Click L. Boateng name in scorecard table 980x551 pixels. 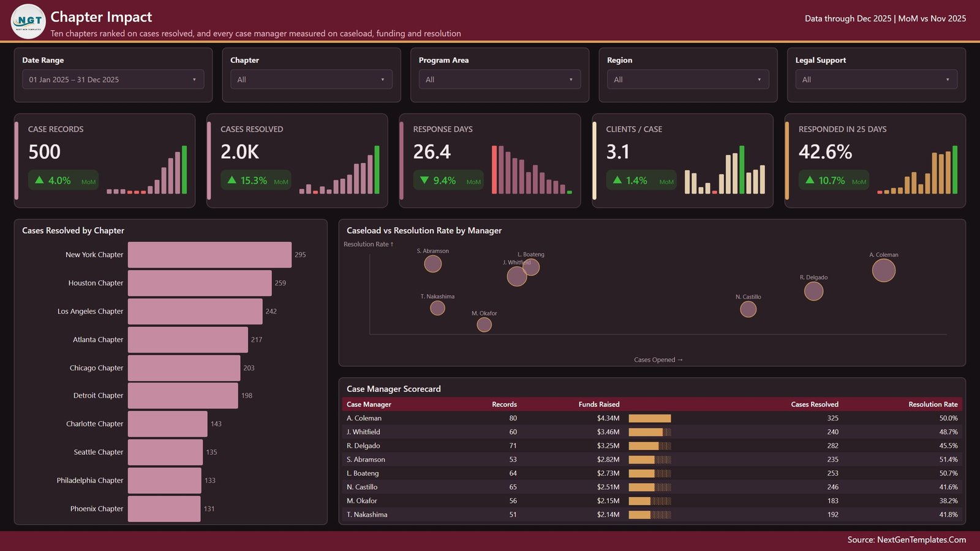[363, 473]
